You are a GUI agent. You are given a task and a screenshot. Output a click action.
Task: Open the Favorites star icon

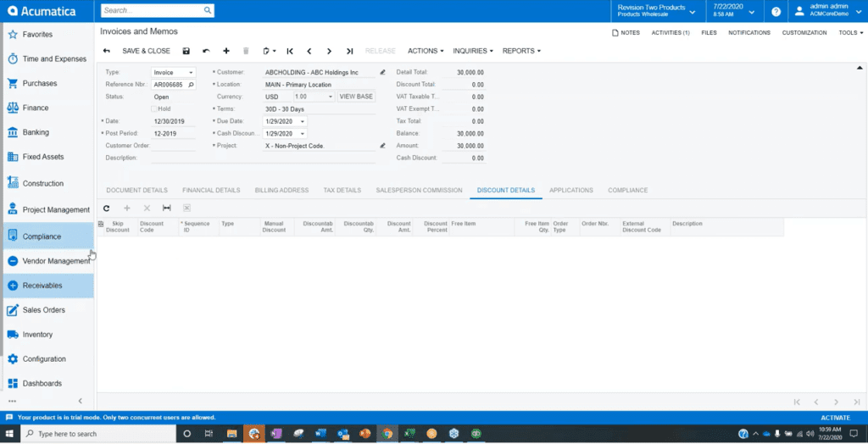click(13, 35)
